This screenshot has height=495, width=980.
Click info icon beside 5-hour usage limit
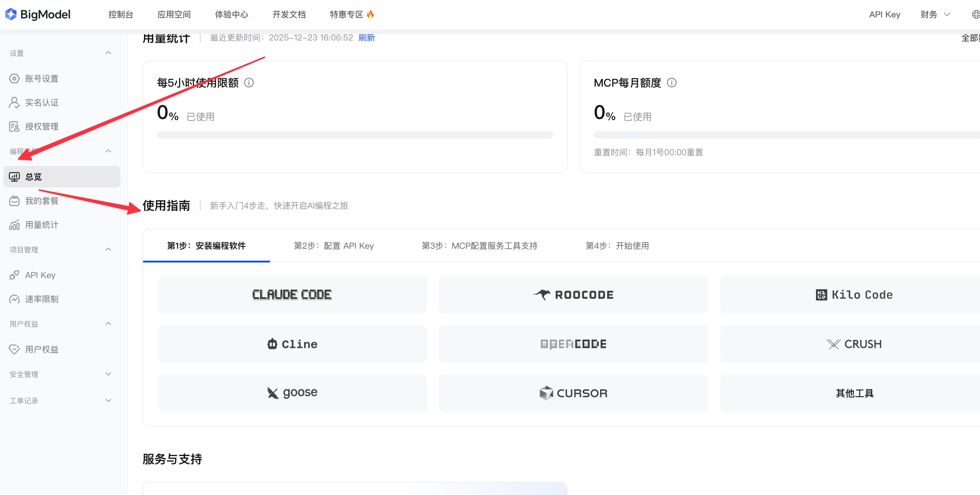(249, 83)
